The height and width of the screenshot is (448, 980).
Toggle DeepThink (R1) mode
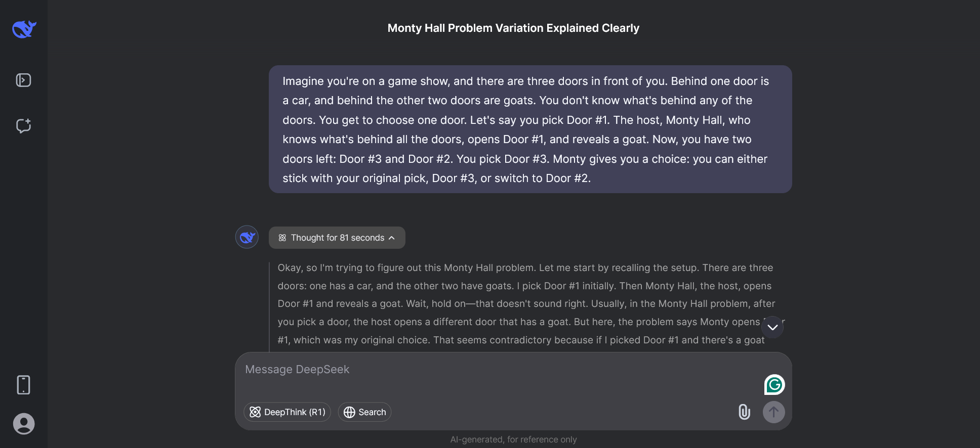(287, 412)
